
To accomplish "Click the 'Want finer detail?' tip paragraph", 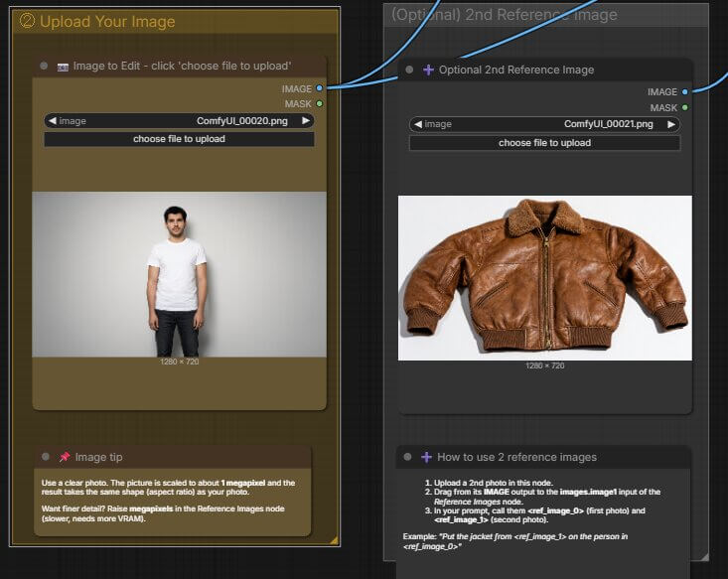I will coord(163,513).
